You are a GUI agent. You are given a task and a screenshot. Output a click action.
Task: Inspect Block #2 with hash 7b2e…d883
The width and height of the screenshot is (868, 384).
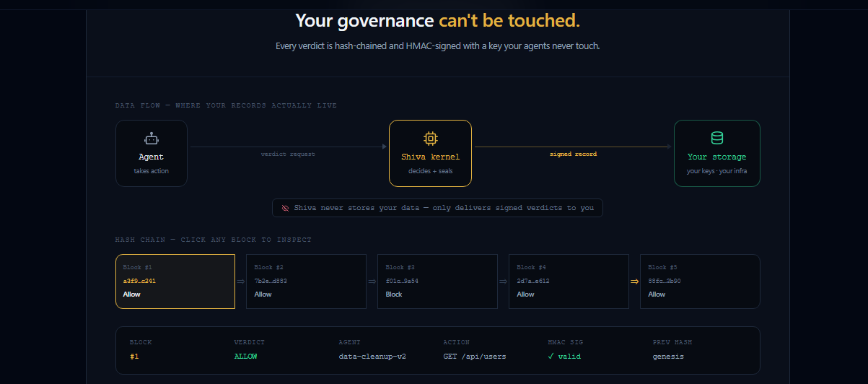(307, 282)
